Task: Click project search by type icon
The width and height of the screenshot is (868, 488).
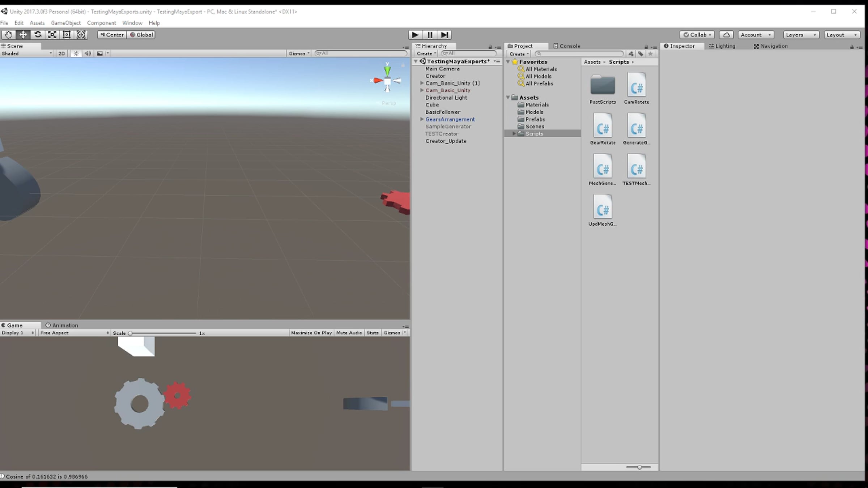Action: pos(631,54)
